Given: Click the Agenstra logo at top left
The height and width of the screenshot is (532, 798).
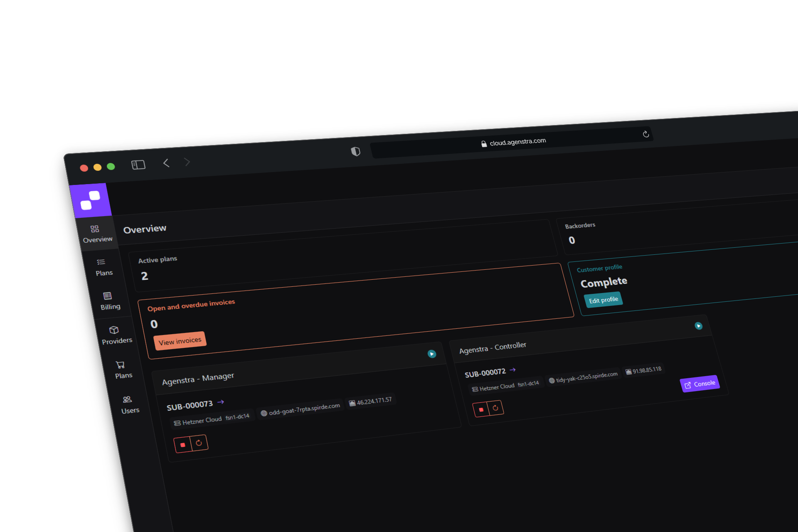Looking at the screenshot, I should tap(91, 199).
